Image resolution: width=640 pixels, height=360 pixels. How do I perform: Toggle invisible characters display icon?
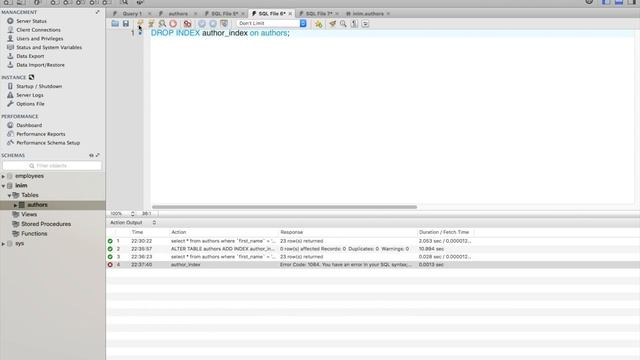(354, 24)
